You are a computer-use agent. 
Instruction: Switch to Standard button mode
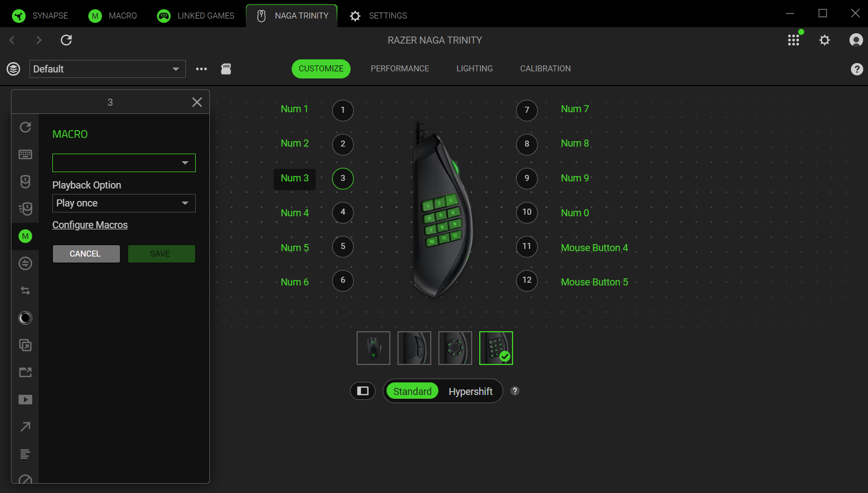pyautogui.click(x=412, y=391)
